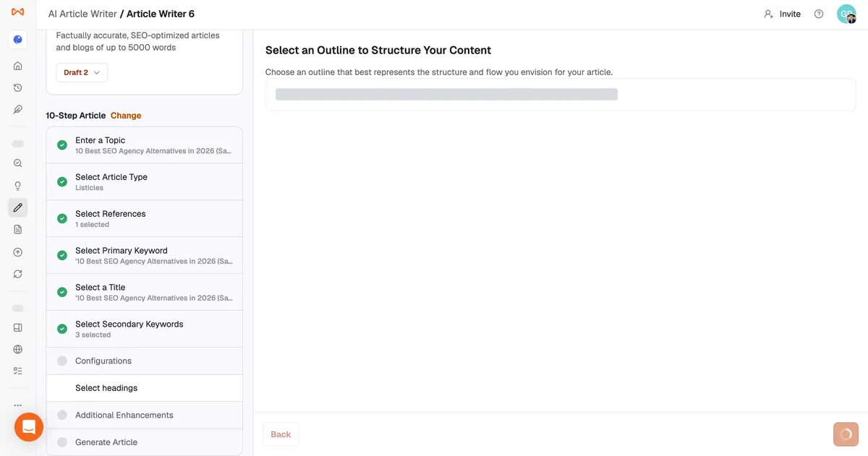Viewport: 868px width, 456px height.
Task: Select the Generate Article step
Action: click(145, 442)
